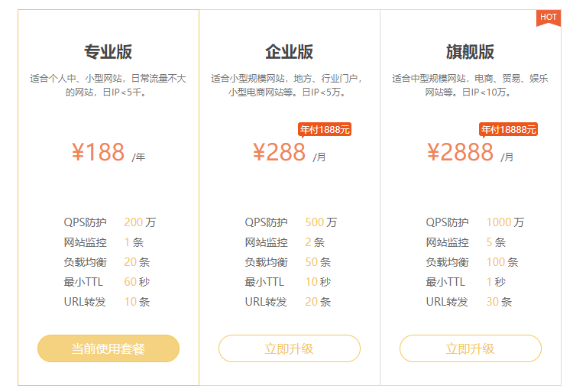Click the HOT ribbon badge

point(548,17)
